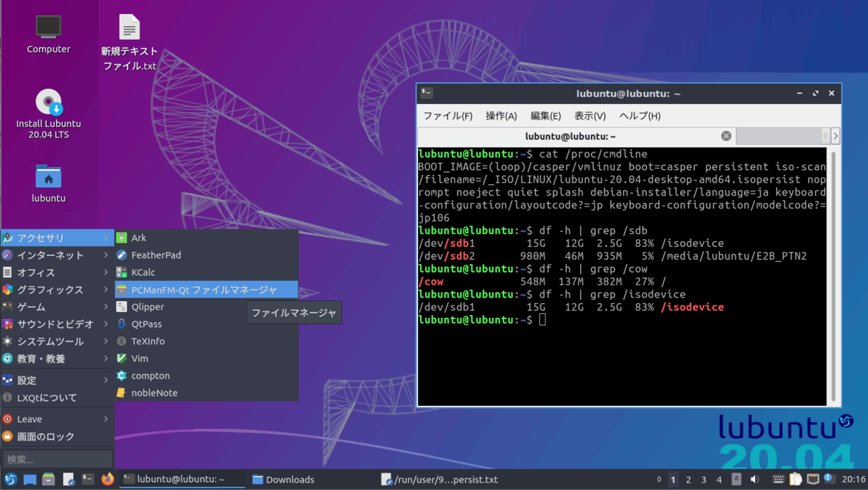Open the Qlipper clipboard tray icon
The height and width of the screenshot is (490, 868).
coord(795,479)
